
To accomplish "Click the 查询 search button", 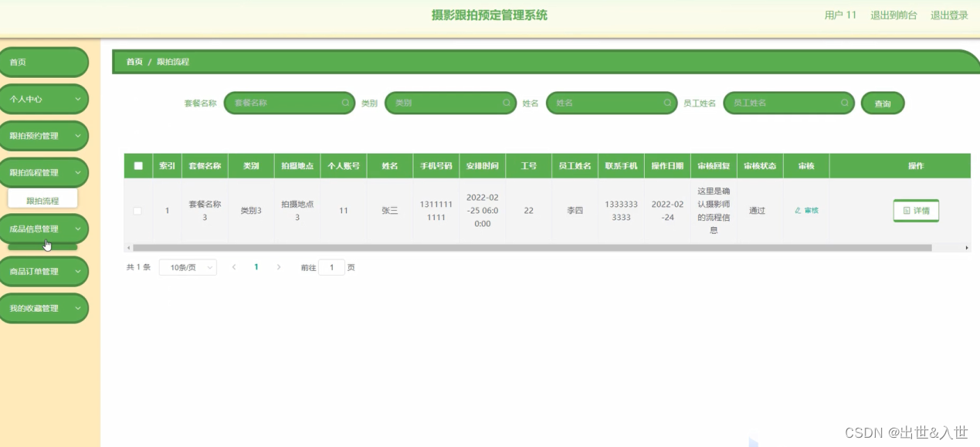I will click(x=883, y=103).
